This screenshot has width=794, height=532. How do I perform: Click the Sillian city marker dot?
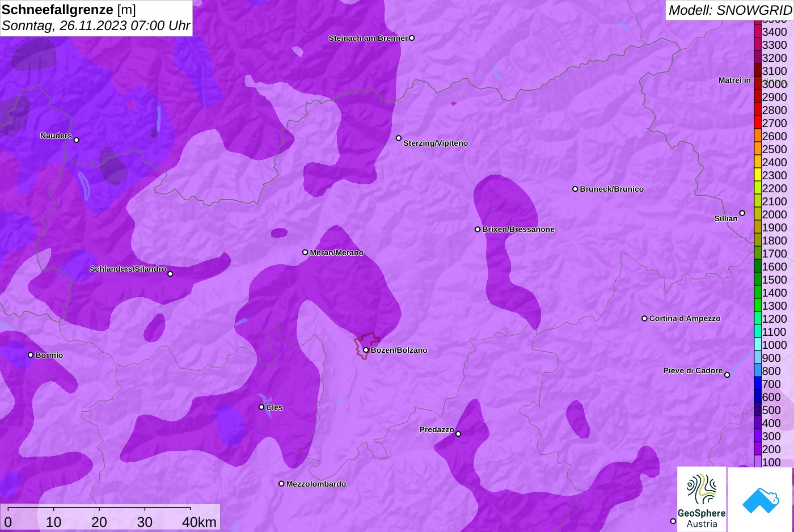click(x=742, y=213)
